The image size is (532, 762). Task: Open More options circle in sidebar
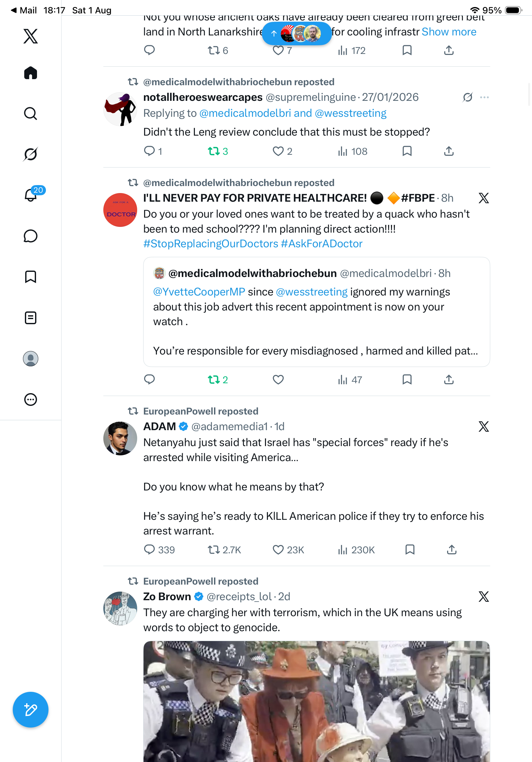[31, 399]
